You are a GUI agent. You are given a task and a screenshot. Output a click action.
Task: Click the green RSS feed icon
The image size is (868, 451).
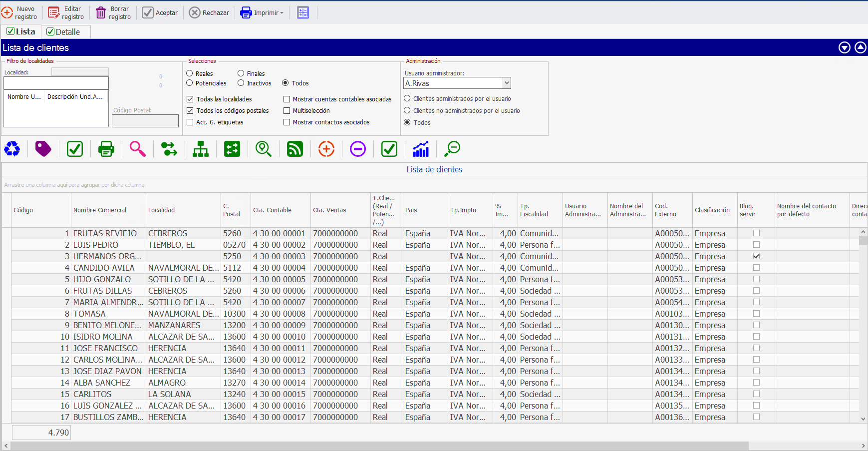pyautogui.click(x=295, y=149)
